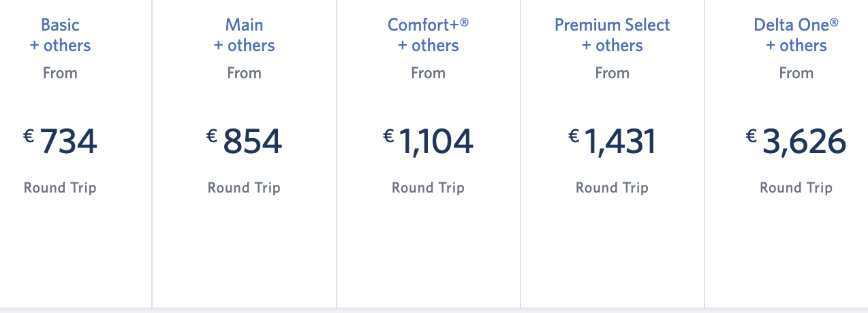Open the Premium Select + others fare link
The image size is (868, 313).
[x=612, y=35]
